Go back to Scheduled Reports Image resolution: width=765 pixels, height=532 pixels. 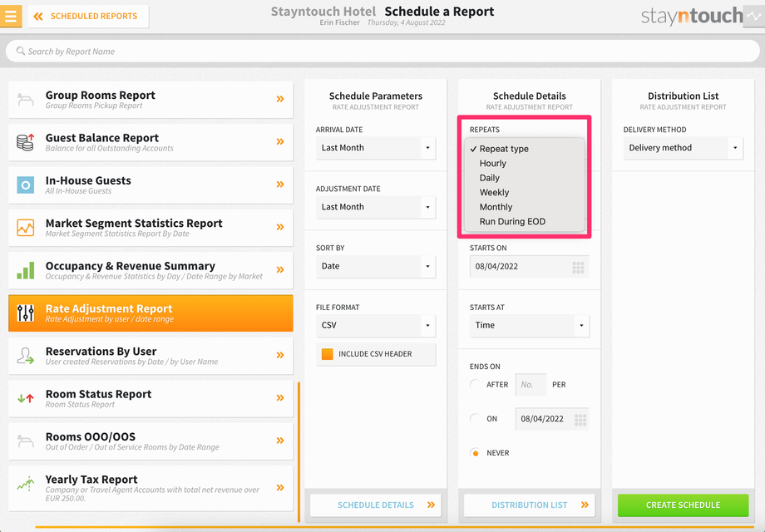88,16
